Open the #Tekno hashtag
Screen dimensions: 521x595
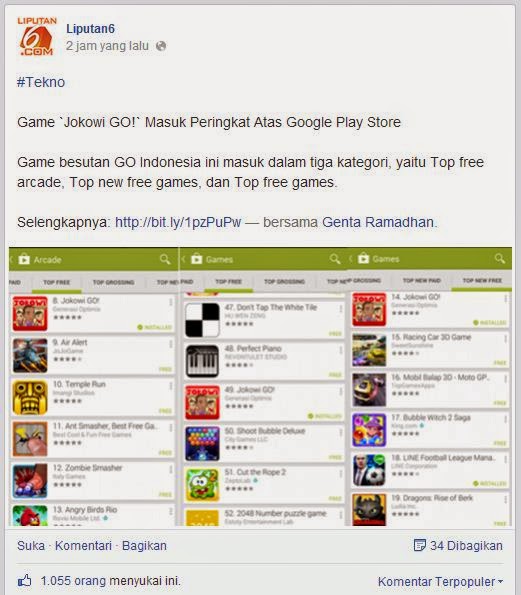(x=41, y=82)
